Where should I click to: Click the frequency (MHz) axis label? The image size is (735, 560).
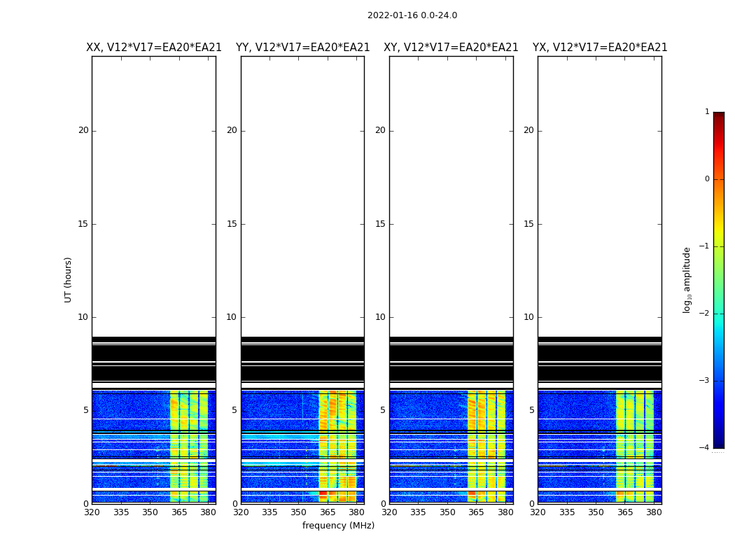click(x=338, y=526)
